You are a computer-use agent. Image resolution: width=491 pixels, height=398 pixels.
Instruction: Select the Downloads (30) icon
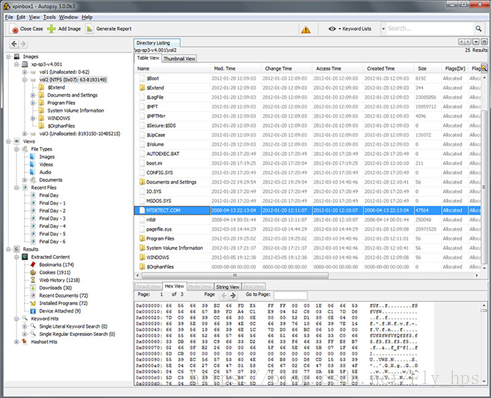pyautogui.click(x=33, y=288)
